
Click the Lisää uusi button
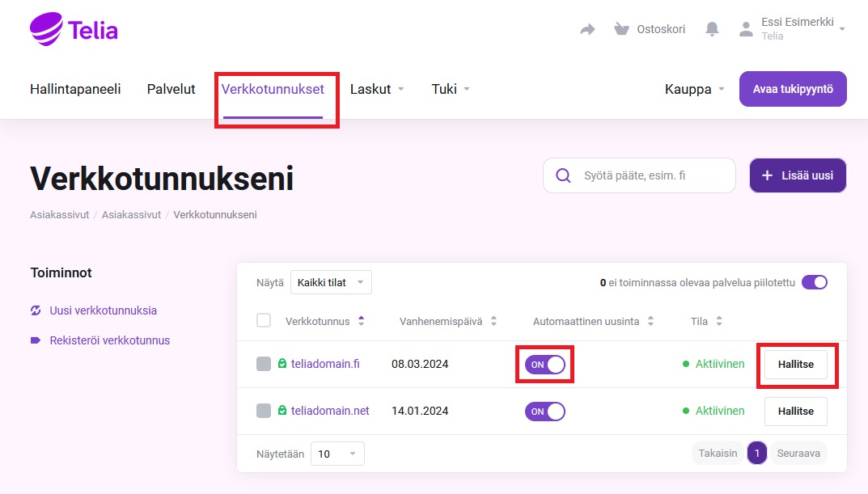pos(798,175)
